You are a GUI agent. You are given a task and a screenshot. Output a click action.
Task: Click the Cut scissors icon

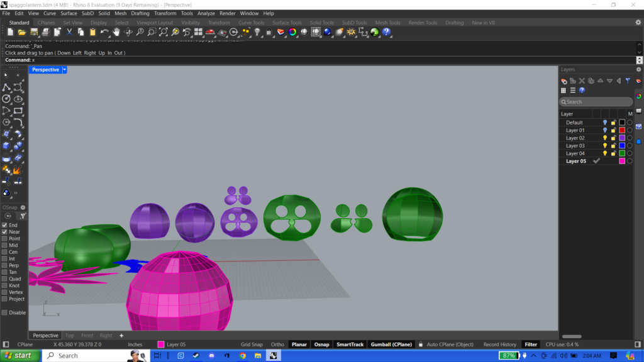click(x=69, y=32)
